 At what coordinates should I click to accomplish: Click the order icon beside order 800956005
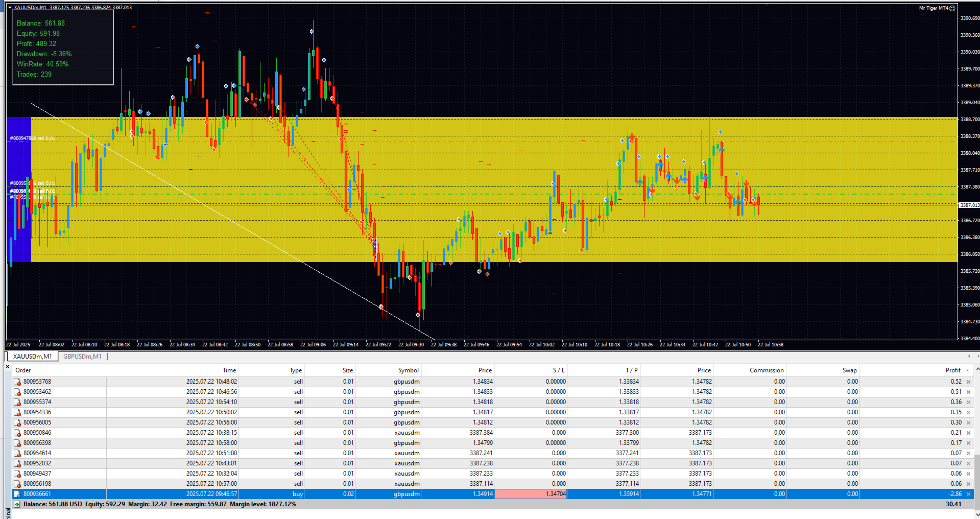17,422
